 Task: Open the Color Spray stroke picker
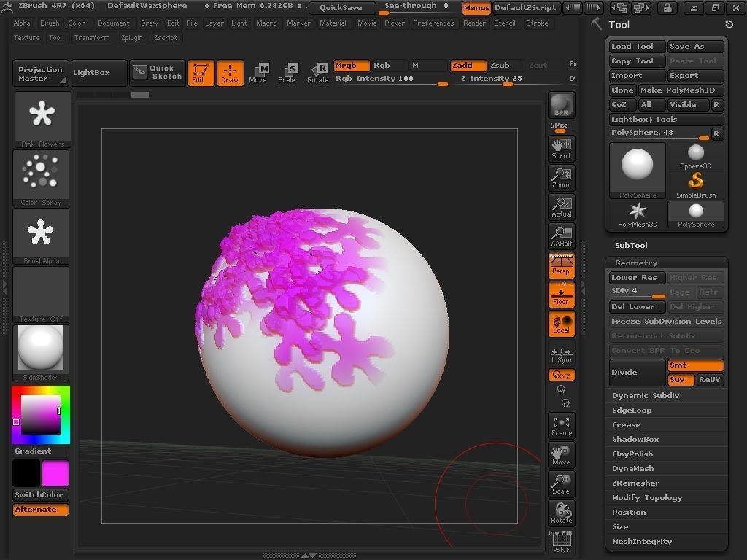click(41, 178)
